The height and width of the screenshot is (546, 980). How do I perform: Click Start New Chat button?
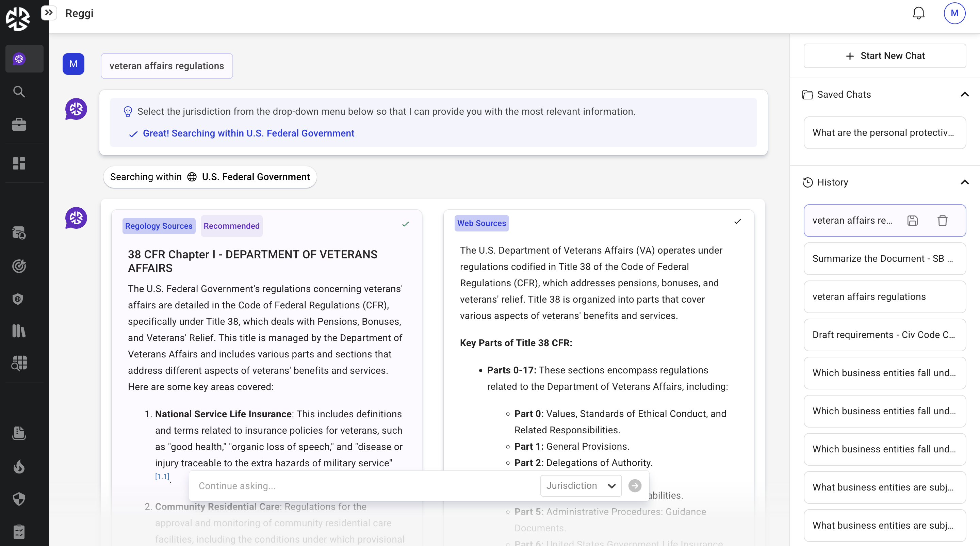tap(884, 56)
